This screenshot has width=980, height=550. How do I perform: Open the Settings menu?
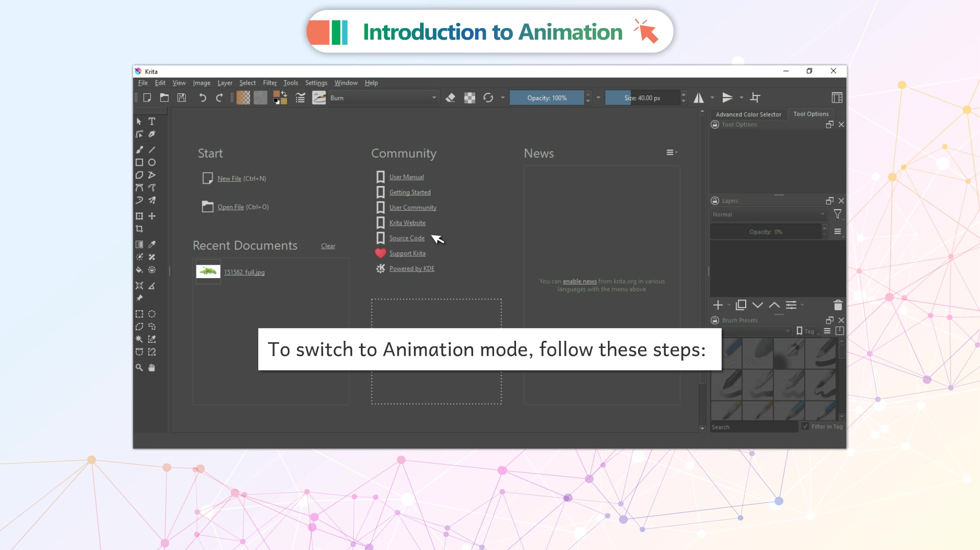[316, 83]
